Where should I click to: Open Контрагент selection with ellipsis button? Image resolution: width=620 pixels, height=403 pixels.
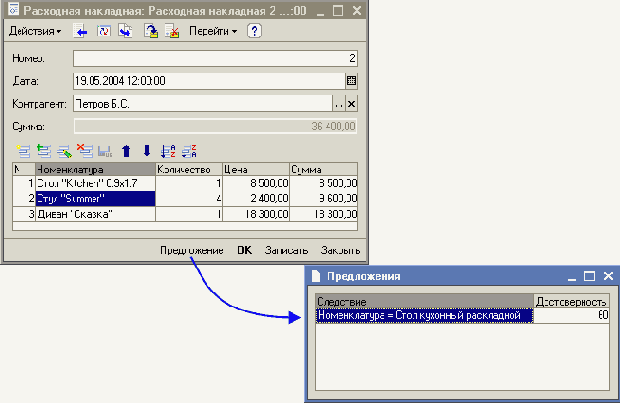pos(338,103)
